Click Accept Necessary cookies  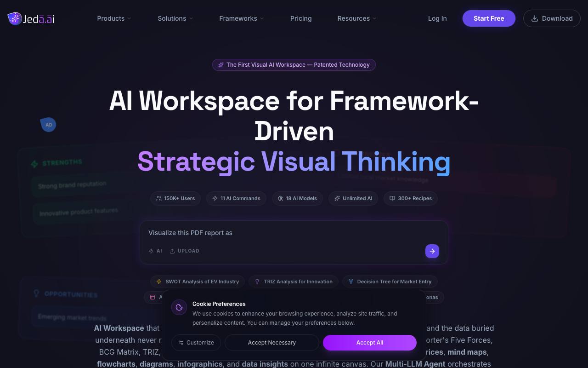coord(272,343)
